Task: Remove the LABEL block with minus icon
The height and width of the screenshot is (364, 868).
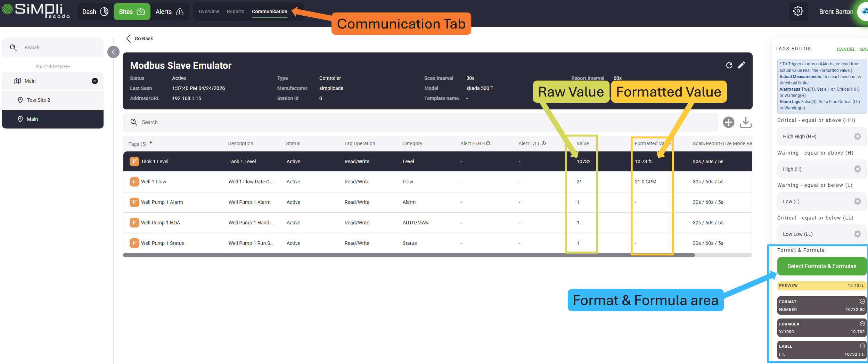Action: (862, 346)
